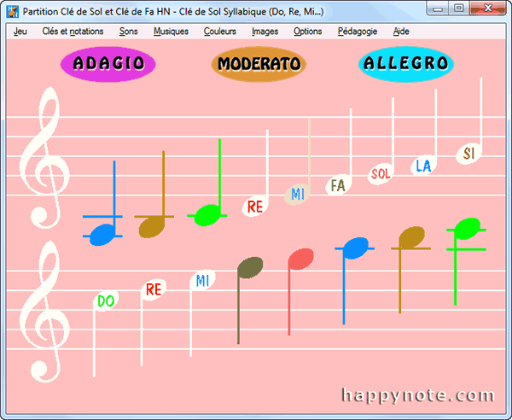Open the Pédagogie menu
512x420 pixels.
click(x=358, y=32)
